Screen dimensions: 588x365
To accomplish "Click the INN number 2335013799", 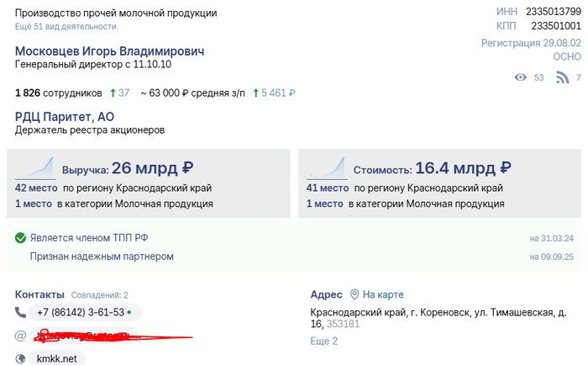I will tap(553, 11).
